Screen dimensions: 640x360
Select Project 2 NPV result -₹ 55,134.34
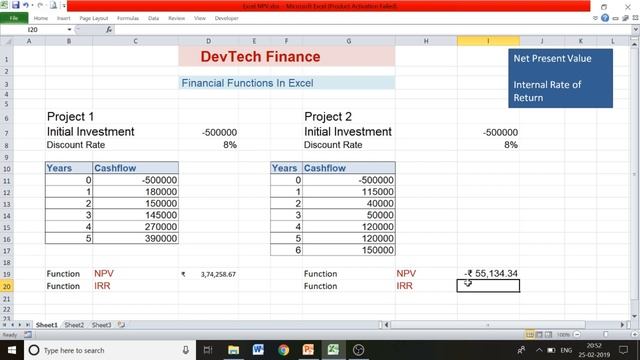coord(488,273)
